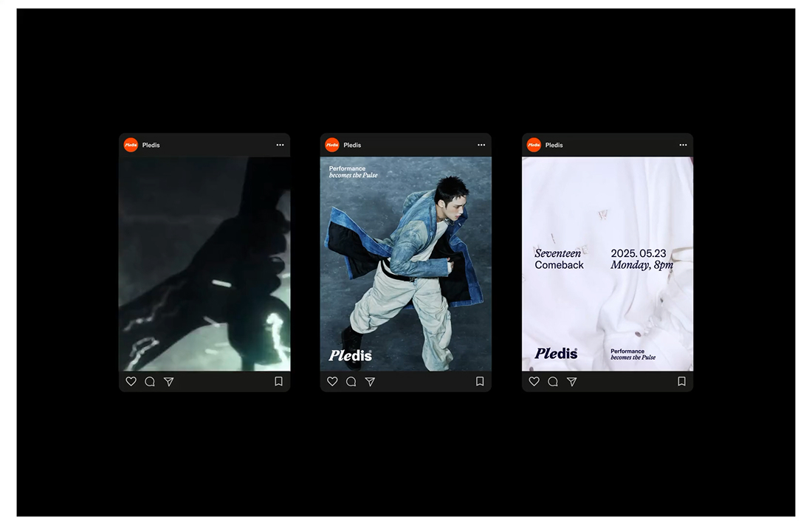Viewport: 812px width, 525px height.
Task: Bookmark the Seventeen Comeback post
Action: [682, 382]
